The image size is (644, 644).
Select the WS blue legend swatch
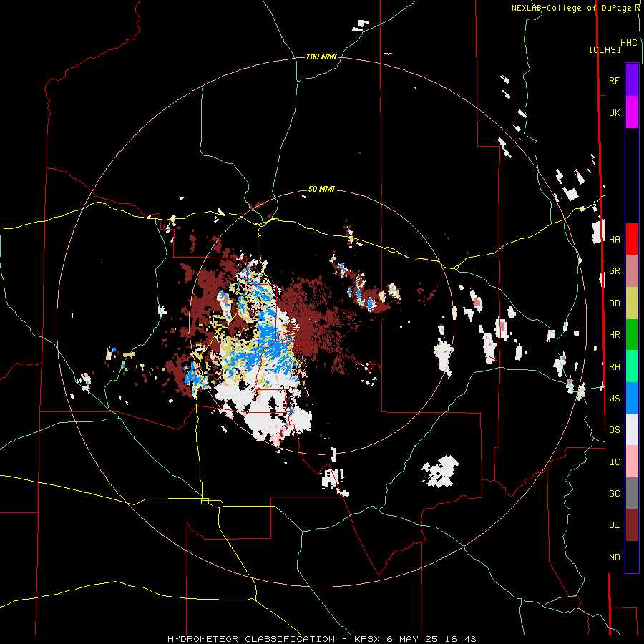tap(632, 398)
